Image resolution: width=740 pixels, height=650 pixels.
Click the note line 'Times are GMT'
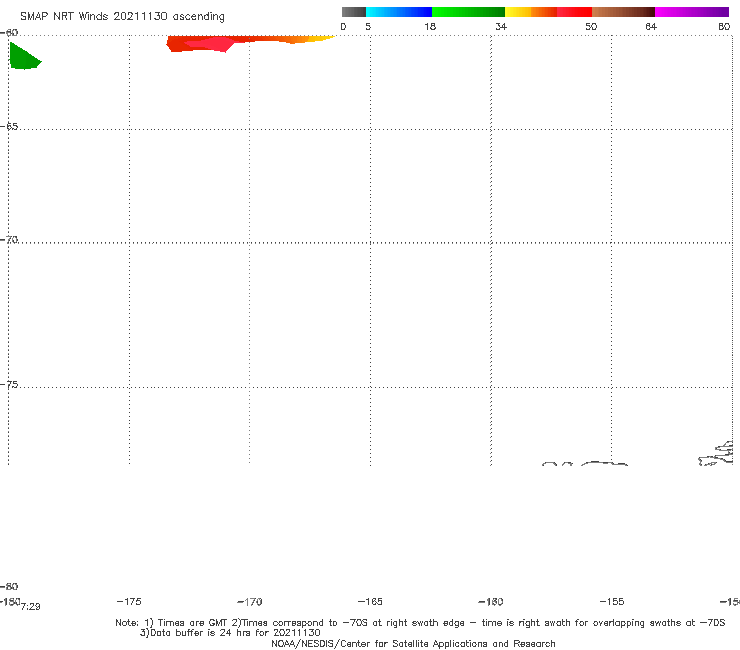pyautogui.click(x=193, y=623)
